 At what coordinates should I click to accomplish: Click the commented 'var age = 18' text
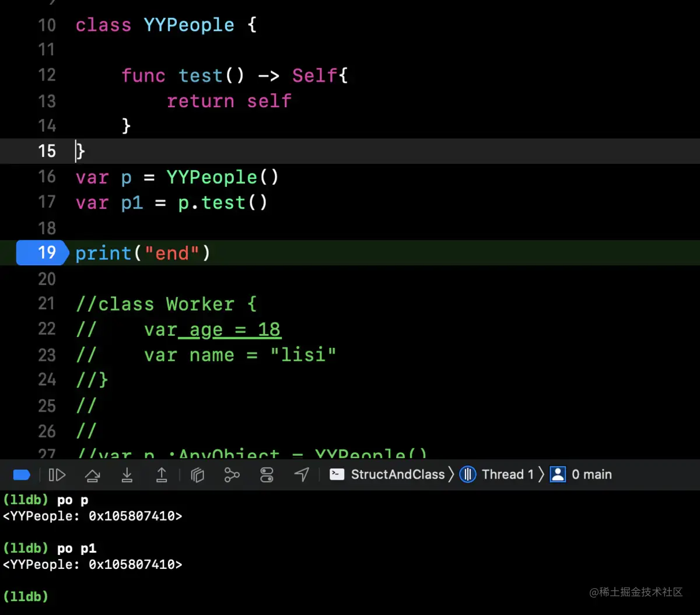click(212, 330)
